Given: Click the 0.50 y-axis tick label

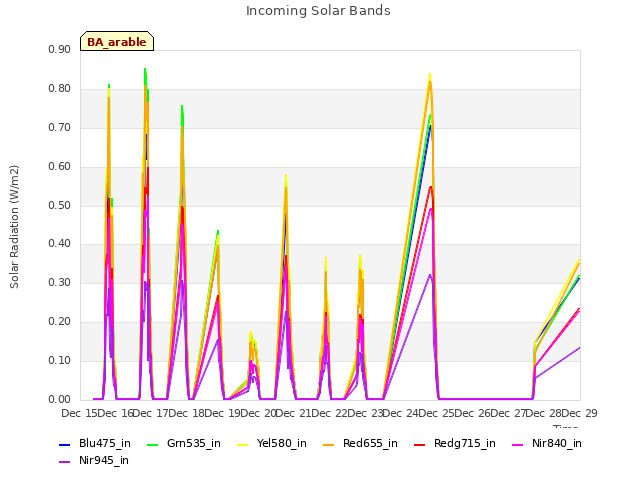Looking at the screenshot, I should click(x=60, y=205).
